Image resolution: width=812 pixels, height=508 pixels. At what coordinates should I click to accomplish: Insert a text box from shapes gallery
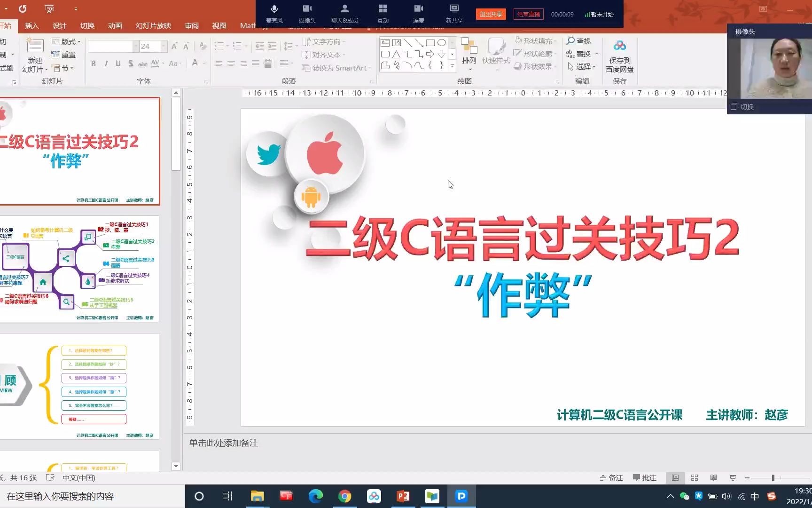(x=385, y=43)
